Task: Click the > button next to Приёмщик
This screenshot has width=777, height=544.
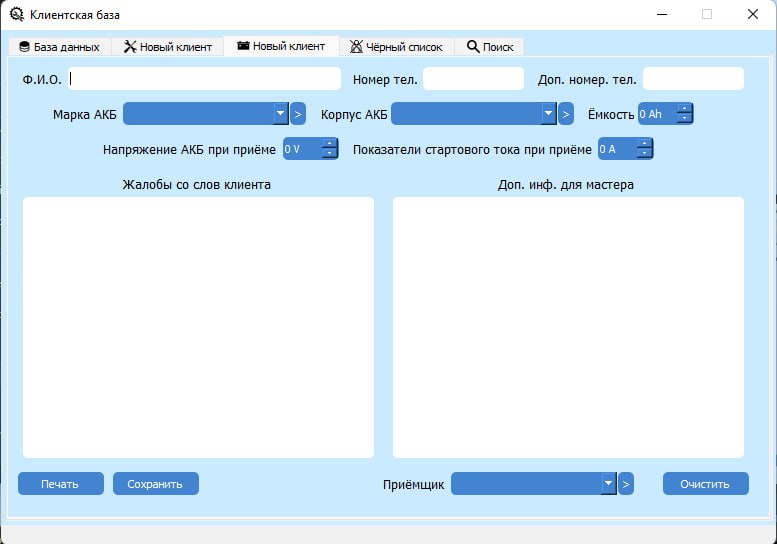Action: coord(626,484)
